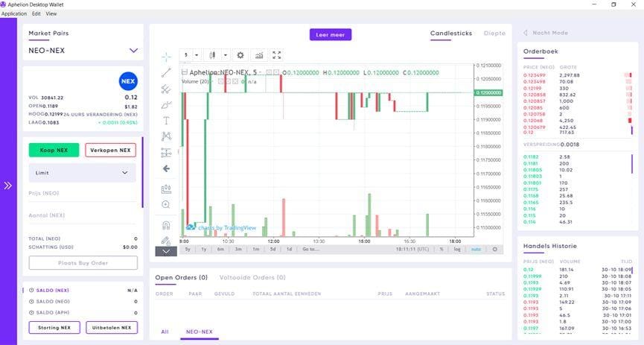Open the View menu
The height and width of the screenshot is (345, 644).
point(51,13)
